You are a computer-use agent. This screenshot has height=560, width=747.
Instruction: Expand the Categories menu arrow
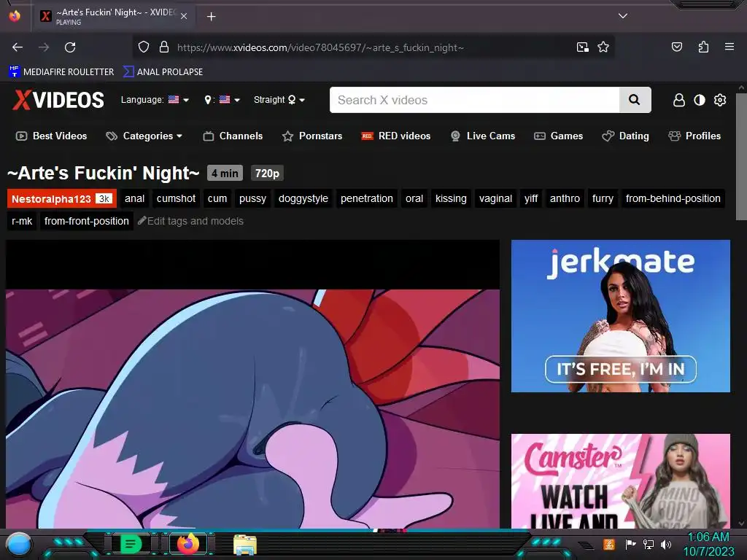(x=179, y=136)
